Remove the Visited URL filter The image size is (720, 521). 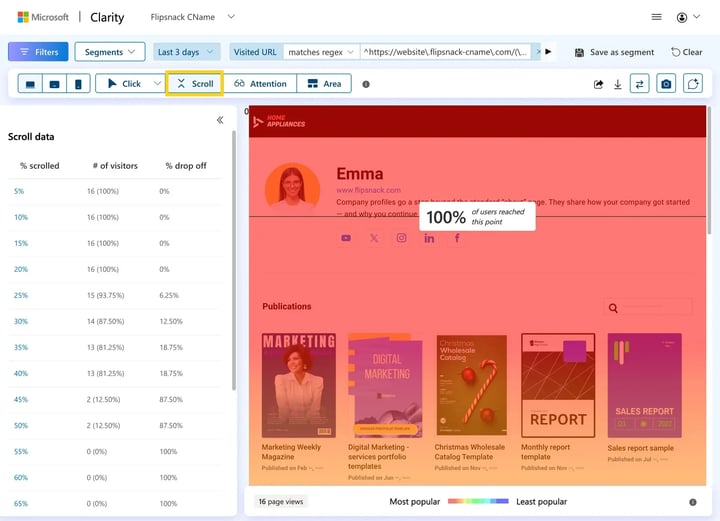click(538, 51)
